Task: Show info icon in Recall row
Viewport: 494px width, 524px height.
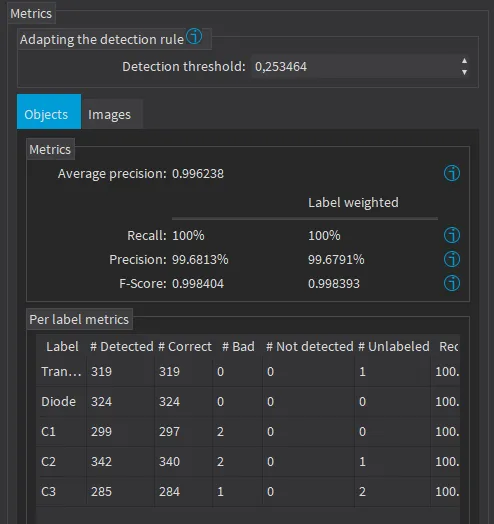Action: pyautogui.click(x=452, y=235)
